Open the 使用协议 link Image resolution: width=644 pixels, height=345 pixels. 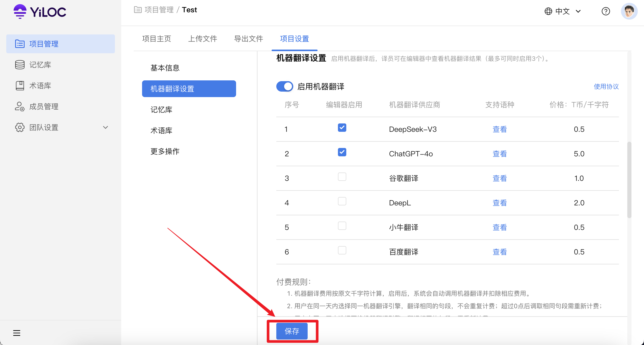(606, 86)
